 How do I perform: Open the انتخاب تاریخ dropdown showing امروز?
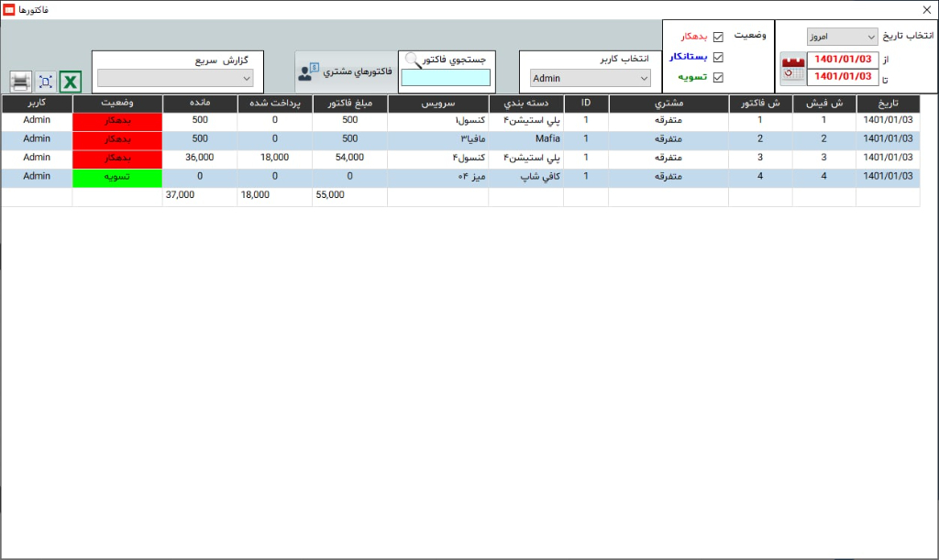842,37
